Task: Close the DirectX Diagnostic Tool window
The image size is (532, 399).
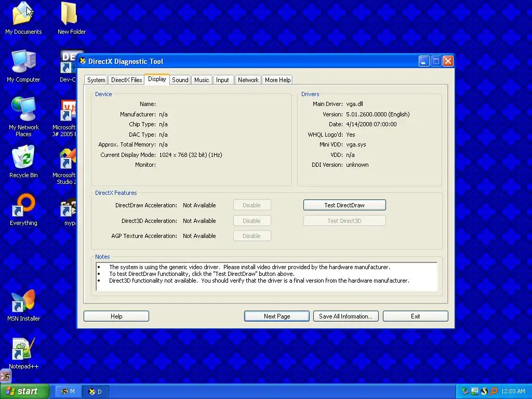Action: (x=448, y=61)
